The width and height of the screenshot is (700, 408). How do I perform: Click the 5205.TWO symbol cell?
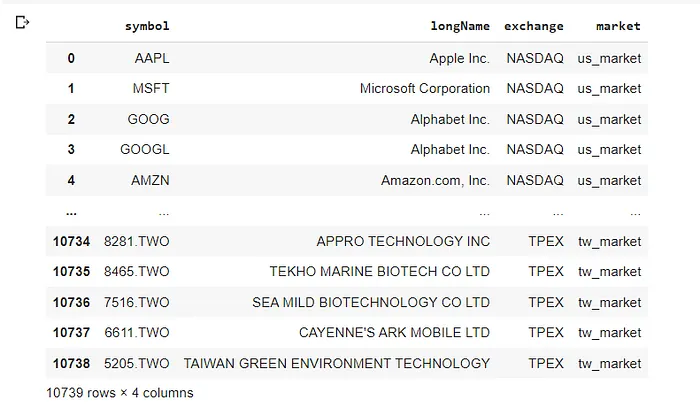(137, 363)
